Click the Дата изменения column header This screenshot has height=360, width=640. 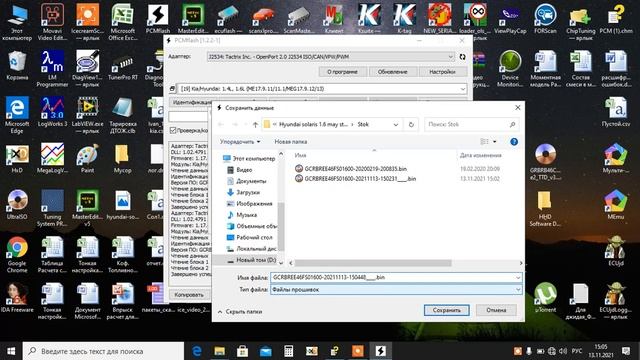(480, 156)
